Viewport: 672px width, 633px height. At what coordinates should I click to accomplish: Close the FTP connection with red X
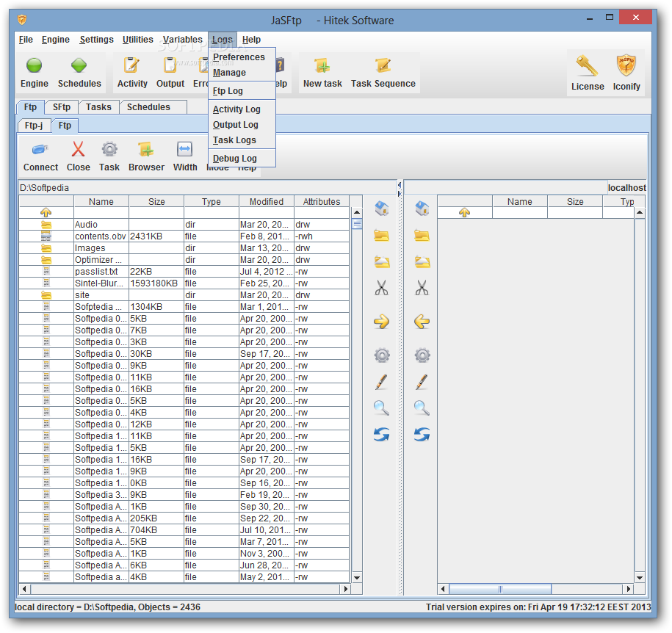pyautogui.click(x=78, y=149)
